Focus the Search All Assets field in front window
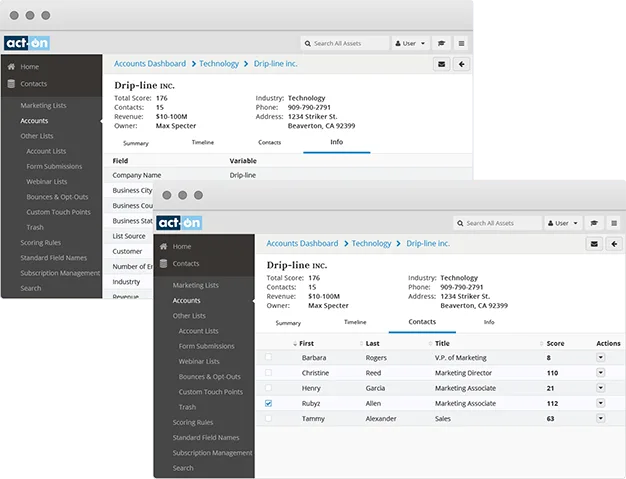 click(x=497, y=223)
